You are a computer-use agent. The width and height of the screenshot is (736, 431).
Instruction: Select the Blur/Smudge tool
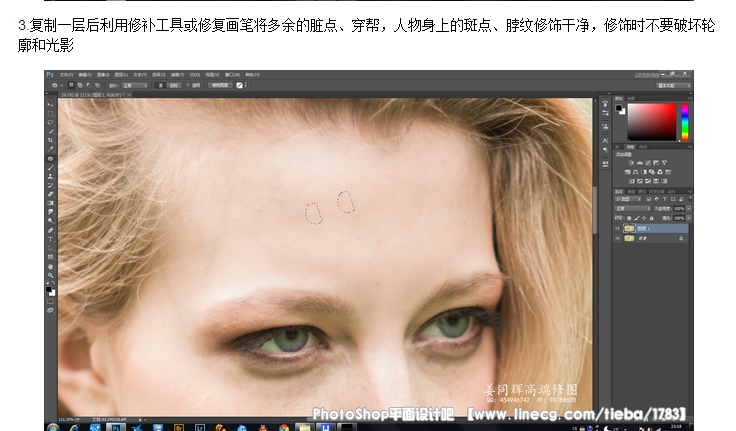tap(50, 212)
